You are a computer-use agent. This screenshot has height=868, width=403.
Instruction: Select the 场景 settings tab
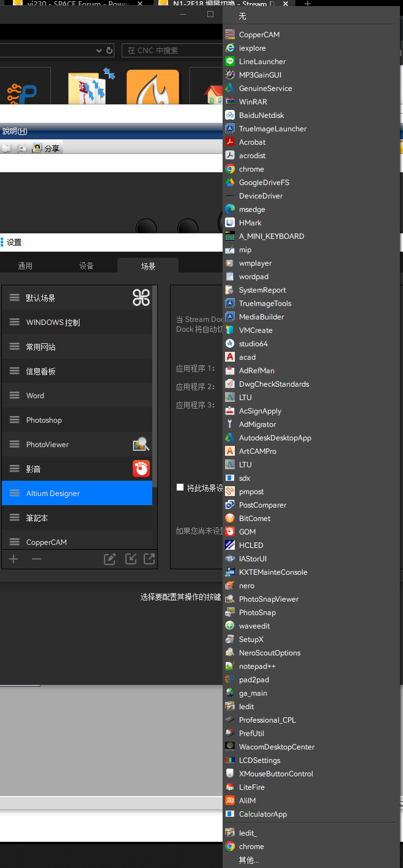(148, 266)
